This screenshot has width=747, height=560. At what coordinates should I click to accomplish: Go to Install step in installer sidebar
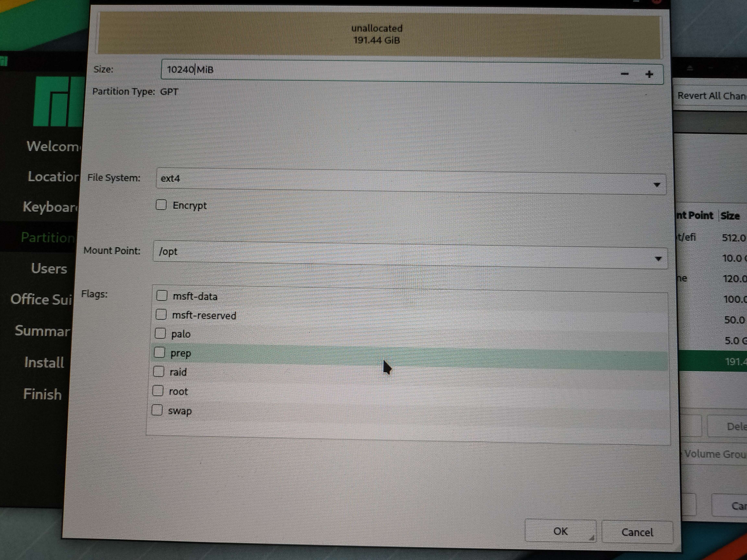(44, 362)
